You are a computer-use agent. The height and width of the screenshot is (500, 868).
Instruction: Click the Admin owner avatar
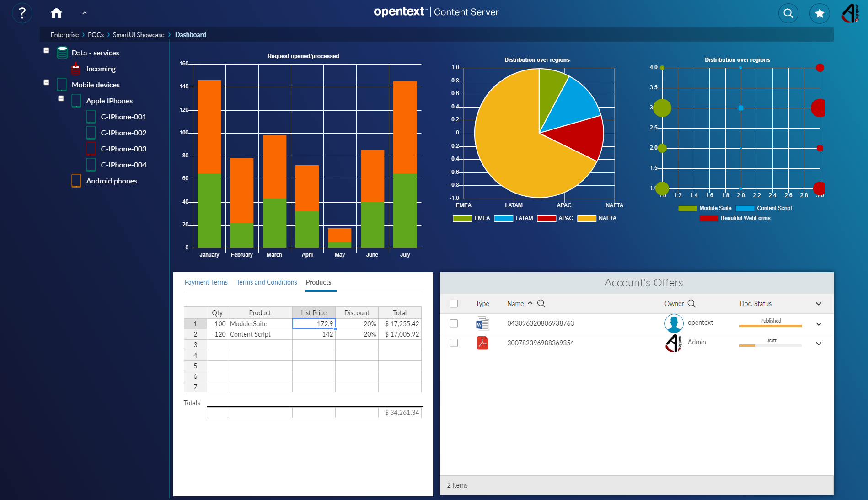pos(674,343)
